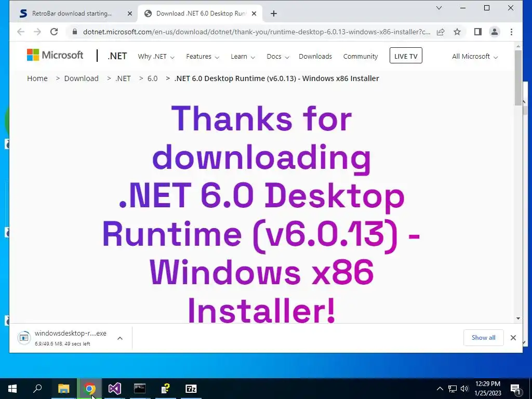Open the Chrome three-dot menu
This screenshot has width=532, height=399.
point(511,32)
